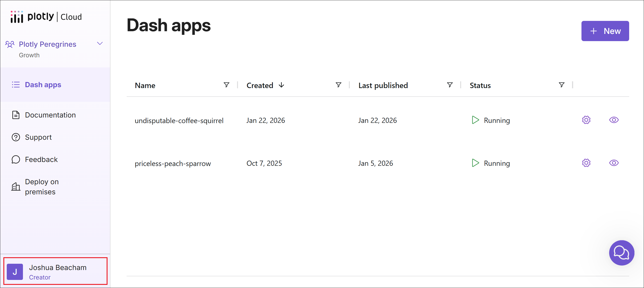Open settings gear for undisputable-coffee-squirrel
The width and height of the screenshot is (644, 288).
tap(586, 120)
